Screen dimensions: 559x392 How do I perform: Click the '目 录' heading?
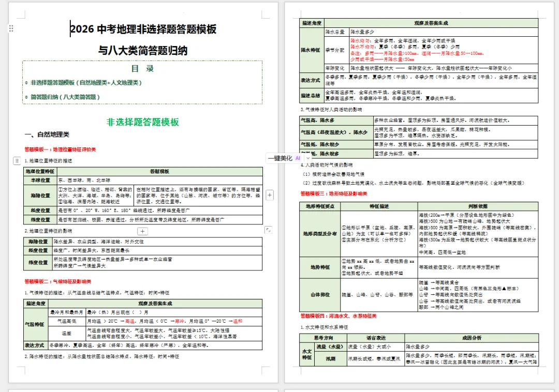(x=143, y=68)
